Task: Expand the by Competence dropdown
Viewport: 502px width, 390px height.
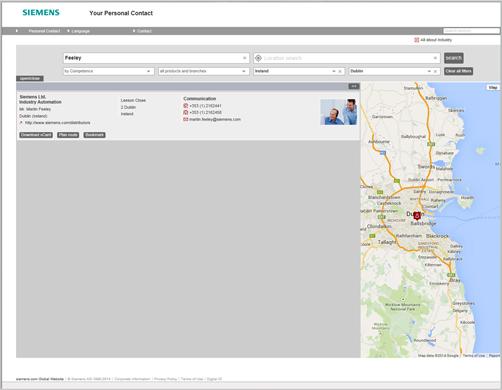Action: 109,71
